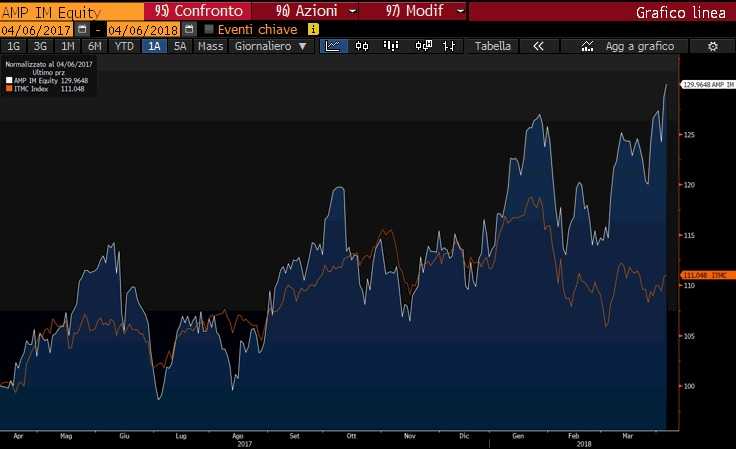
Task: Enable the Eventi chiave checkbox
Action: (209, 30)
